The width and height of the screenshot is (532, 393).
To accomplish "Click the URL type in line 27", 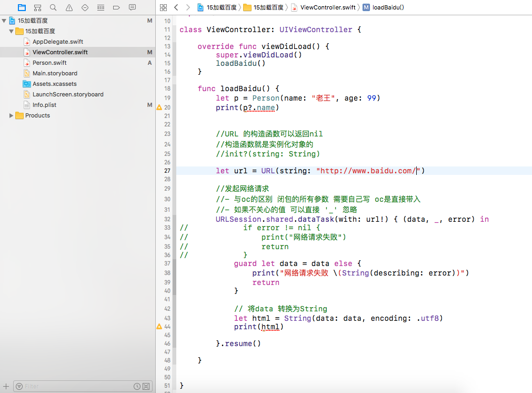I will point(268,171).
